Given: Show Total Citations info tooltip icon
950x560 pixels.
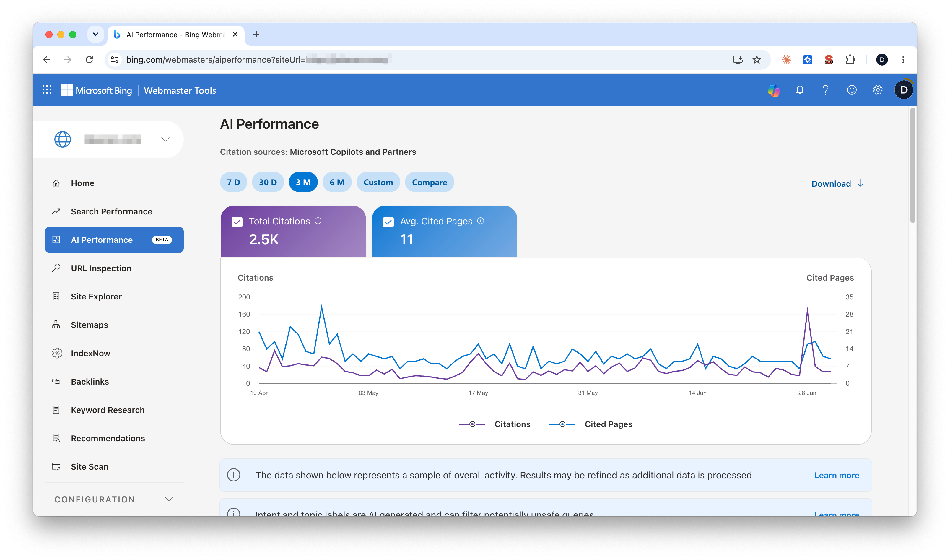Looking at the screenshot, I should coord(318,221).
